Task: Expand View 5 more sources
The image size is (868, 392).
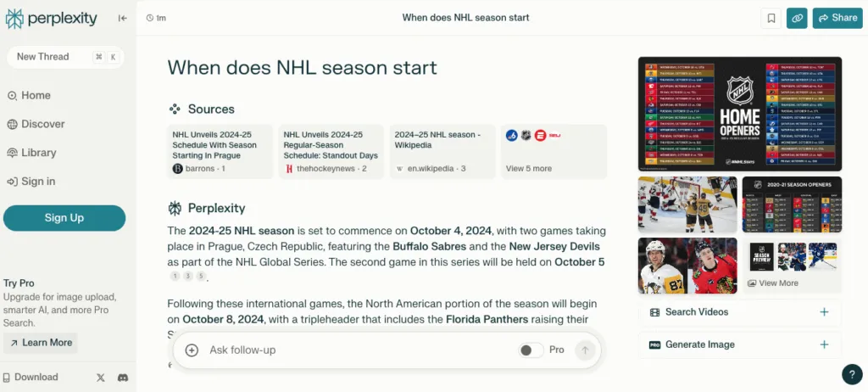Action: coord(554,152)
